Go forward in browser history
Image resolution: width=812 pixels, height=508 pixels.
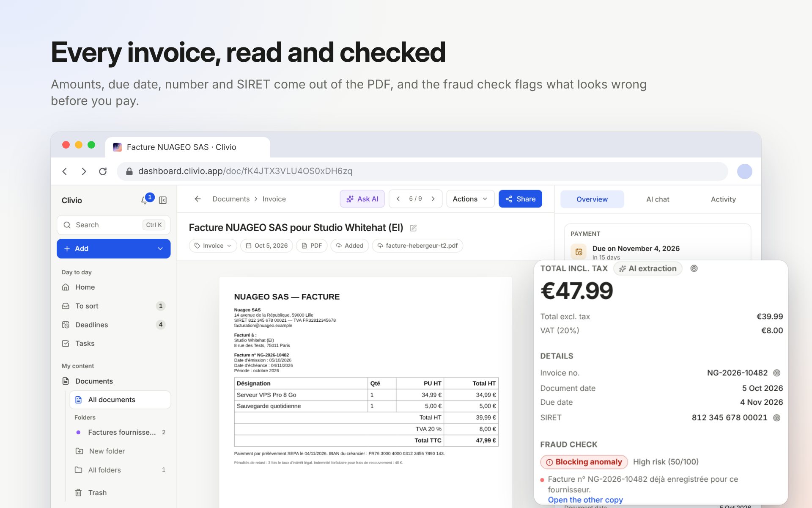(84, 171)
